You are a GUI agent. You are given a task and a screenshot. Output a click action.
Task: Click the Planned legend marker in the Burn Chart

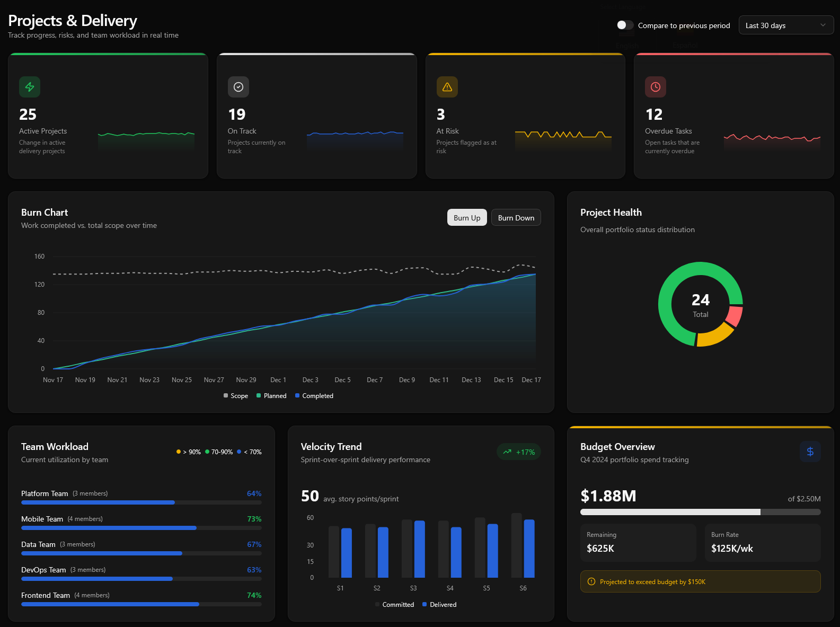click(259, 395)
